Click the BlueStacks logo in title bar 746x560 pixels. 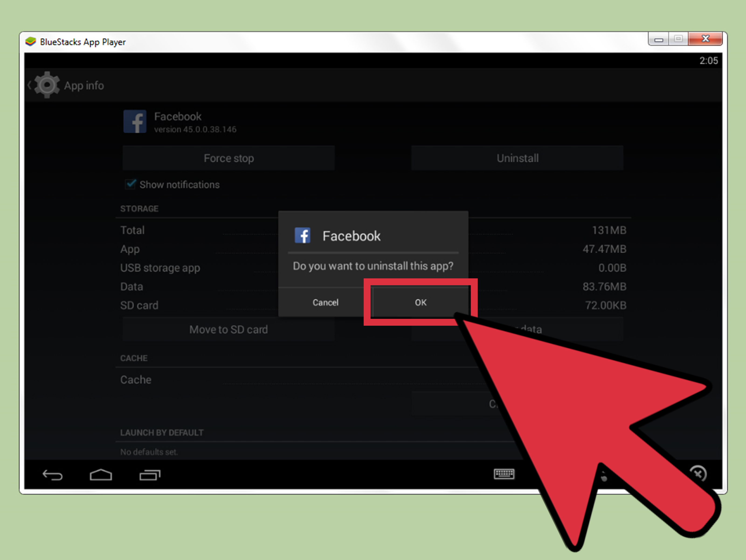tap(31, 41)
